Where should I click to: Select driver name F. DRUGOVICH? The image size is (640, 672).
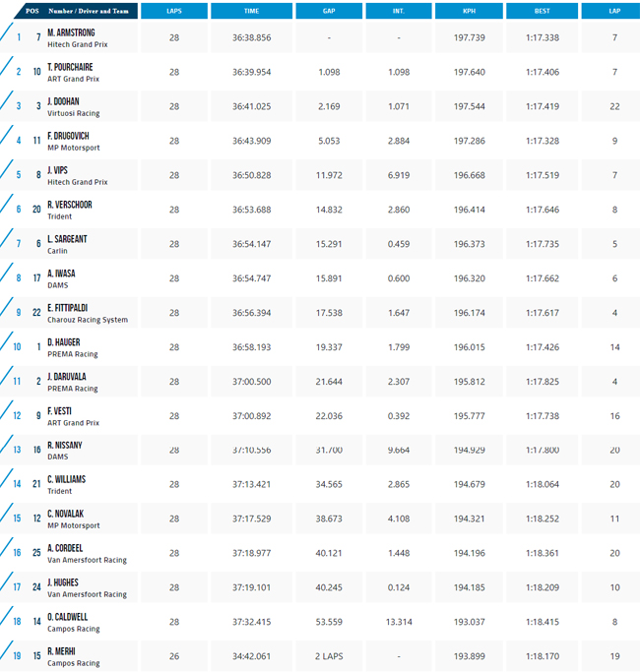pos(68,136)
